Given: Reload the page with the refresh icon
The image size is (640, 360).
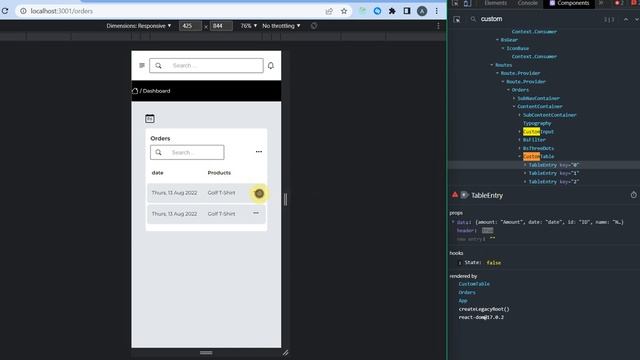Looking at the screenshot, I should click(5, 11).
